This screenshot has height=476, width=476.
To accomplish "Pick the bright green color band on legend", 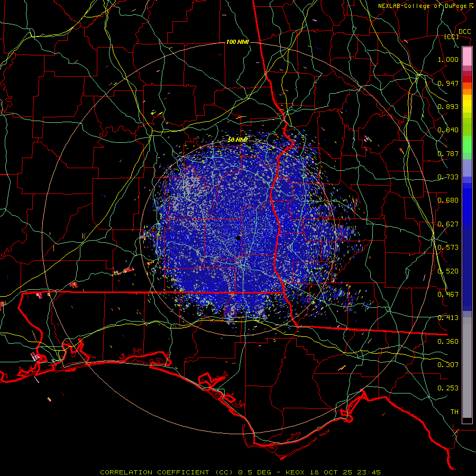I will [467, 144].
